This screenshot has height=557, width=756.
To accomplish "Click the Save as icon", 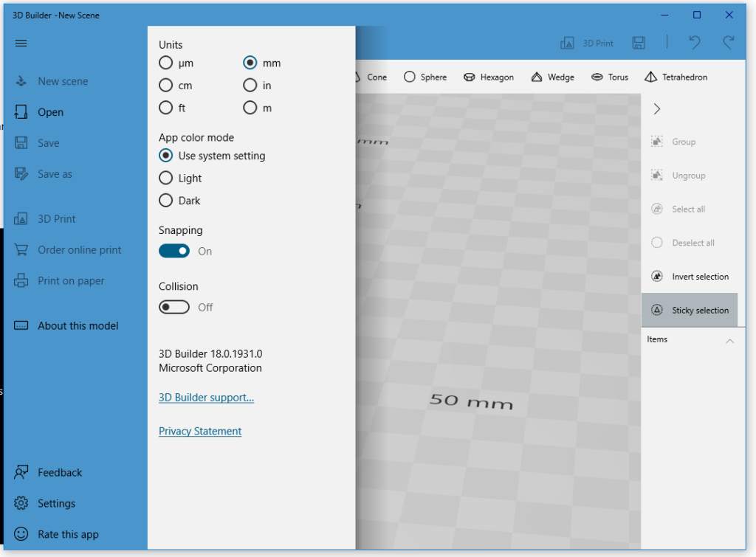I will click(x=21, y=173).
